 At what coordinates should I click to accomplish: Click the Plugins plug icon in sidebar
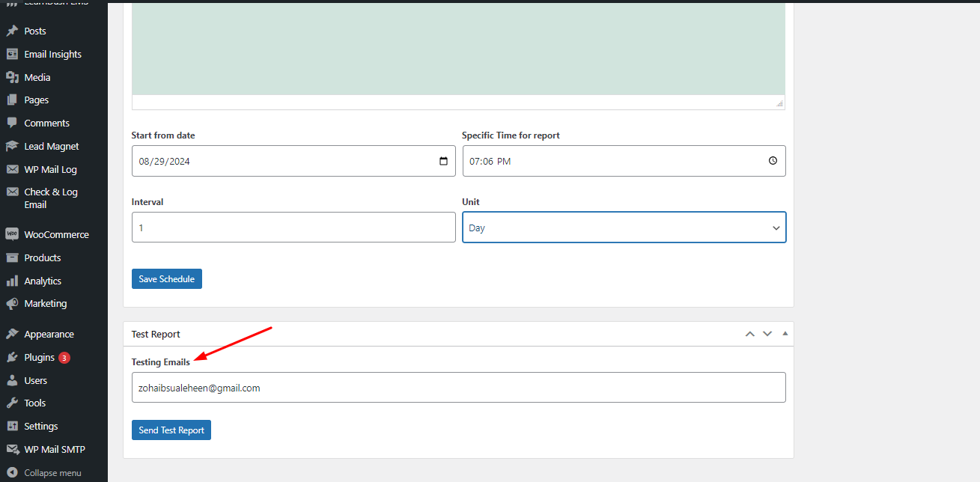[12, 357]
